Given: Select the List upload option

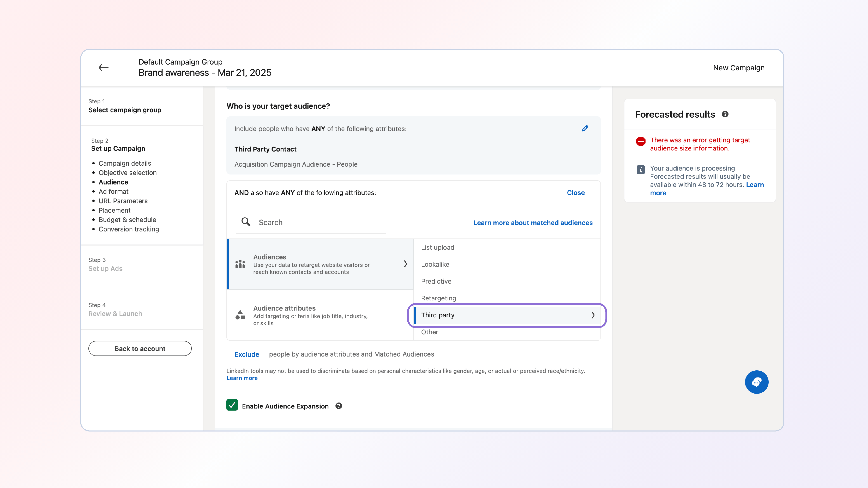Looking at the screenshot, I should (x=437, y=248).
